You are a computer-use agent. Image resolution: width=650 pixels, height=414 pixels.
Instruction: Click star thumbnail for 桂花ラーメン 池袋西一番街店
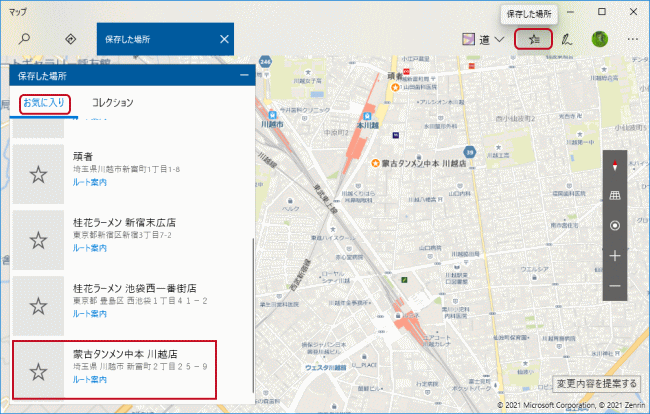pyautogui.click(x=38, y=306)
